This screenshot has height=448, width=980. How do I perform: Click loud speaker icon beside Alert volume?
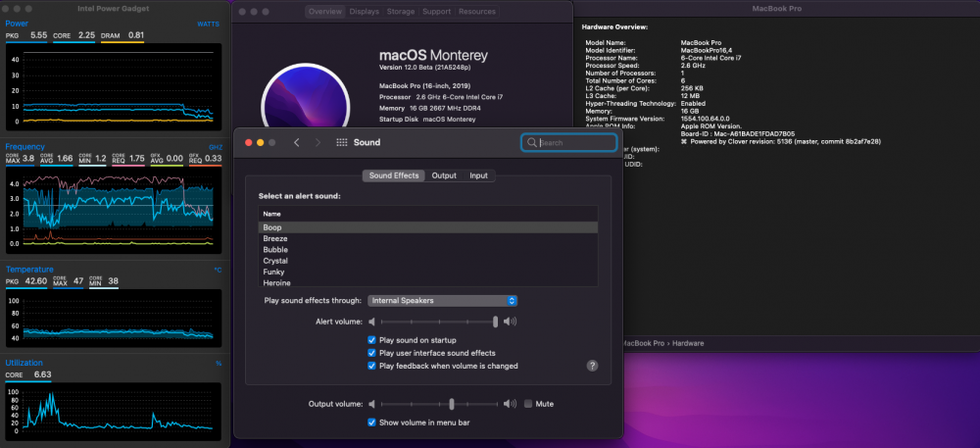point(510,322)
